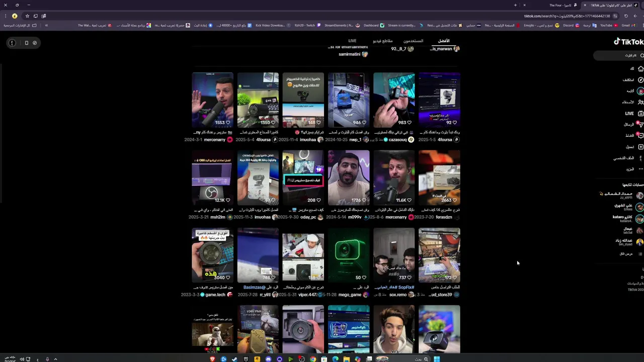Click the Upload plus icon in sidebar
644x362 pixels.
[640, 147]
